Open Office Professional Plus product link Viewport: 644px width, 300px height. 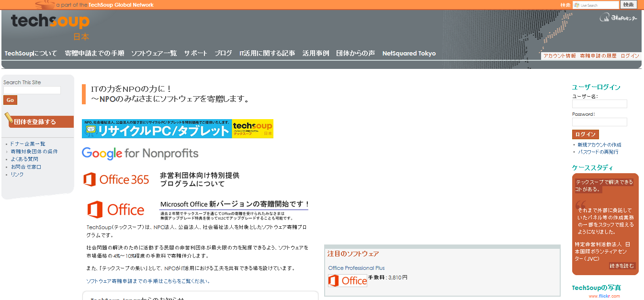click(x=356, y=268)
